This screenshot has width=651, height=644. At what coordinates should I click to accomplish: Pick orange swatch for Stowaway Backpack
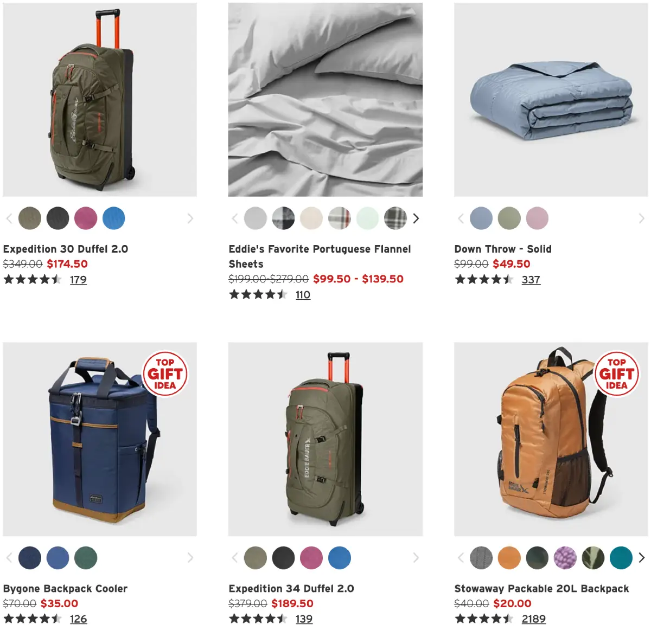(509, 557)
